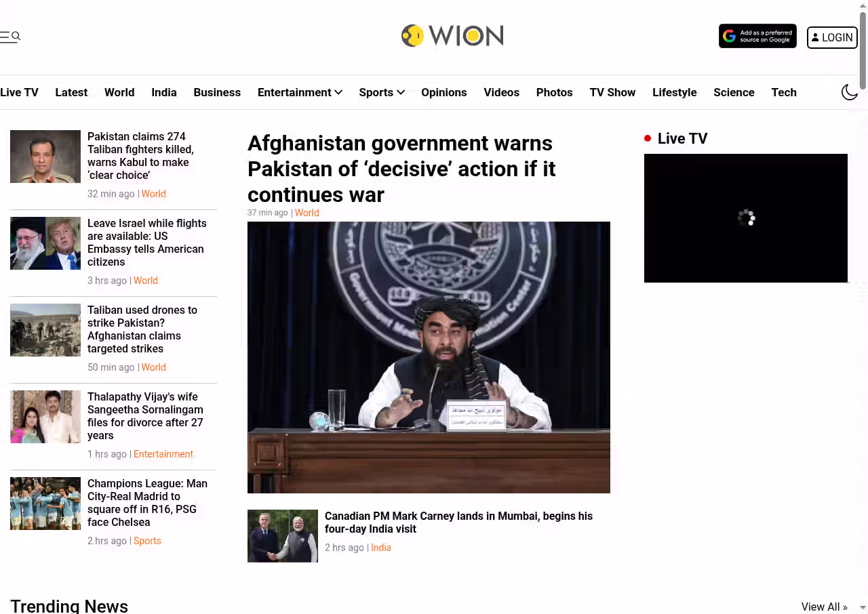This screenshot has width=868, height=614.
Task: Click the Afghan spokesman main story image
Action: coord(429,357)
